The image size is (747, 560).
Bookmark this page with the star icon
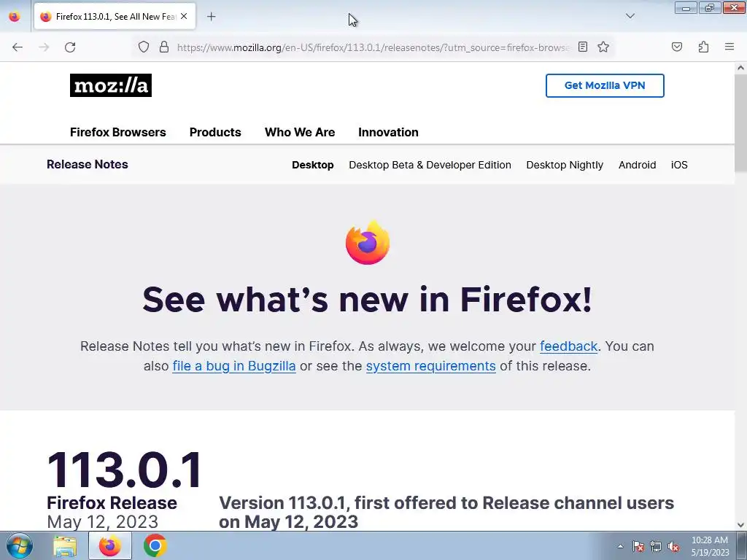pos(603,47)
